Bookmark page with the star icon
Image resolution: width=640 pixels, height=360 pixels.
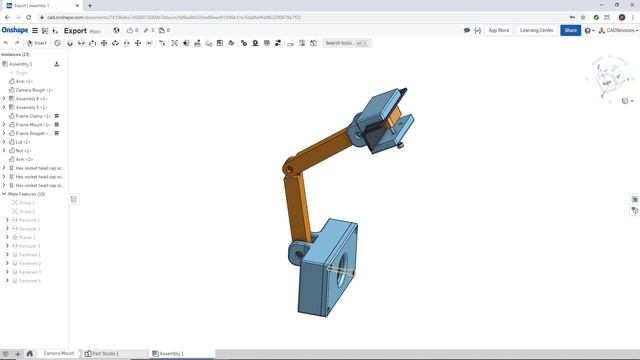583,17
